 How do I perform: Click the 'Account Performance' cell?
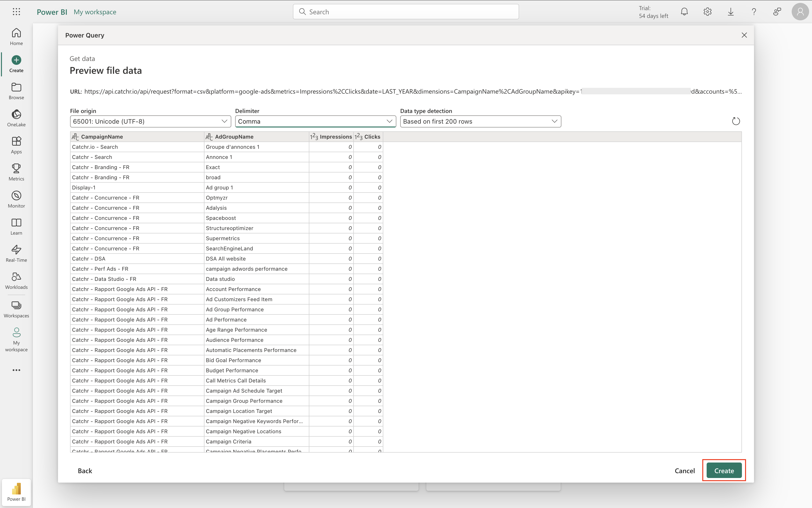256,289
